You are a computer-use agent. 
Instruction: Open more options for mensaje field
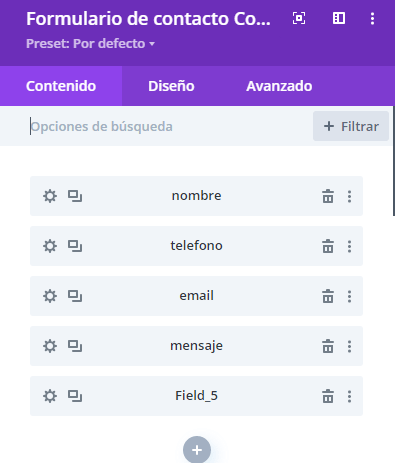click(349, 346)
